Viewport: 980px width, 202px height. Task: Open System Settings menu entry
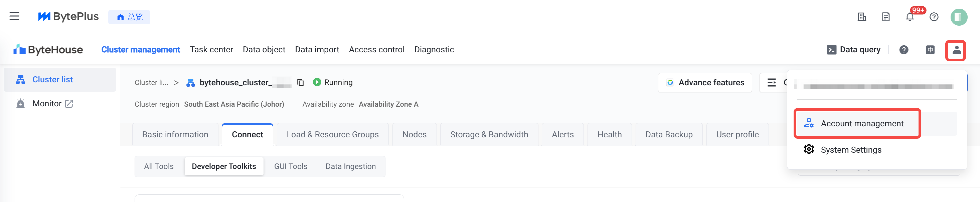[851, 150]
